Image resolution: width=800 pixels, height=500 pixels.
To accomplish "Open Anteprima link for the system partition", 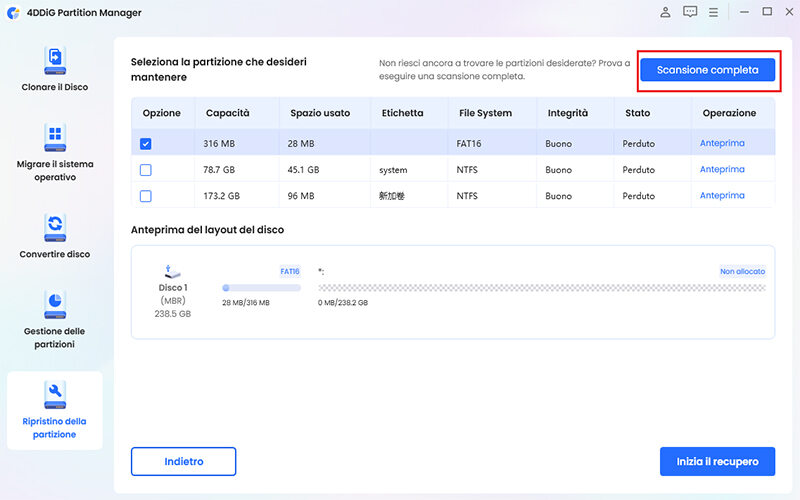I will pyautogui.click(x=722, y=170).
